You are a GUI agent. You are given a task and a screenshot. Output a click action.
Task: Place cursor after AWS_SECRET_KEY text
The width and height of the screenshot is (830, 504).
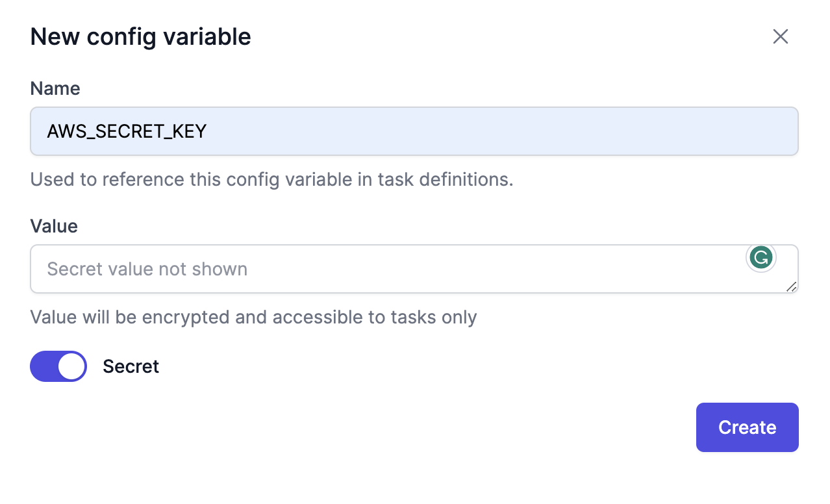pos(208,131)
